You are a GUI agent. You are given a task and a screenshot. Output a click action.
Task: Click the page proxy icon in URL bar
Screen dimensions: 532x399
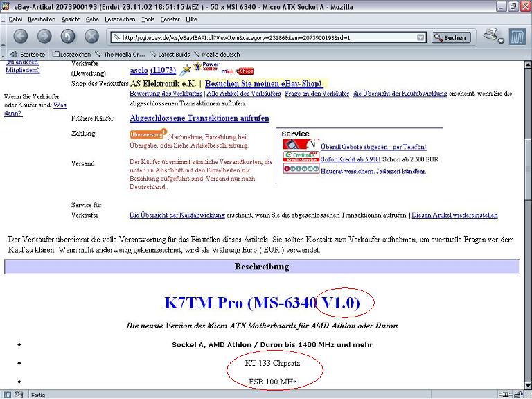coord(116,37)
